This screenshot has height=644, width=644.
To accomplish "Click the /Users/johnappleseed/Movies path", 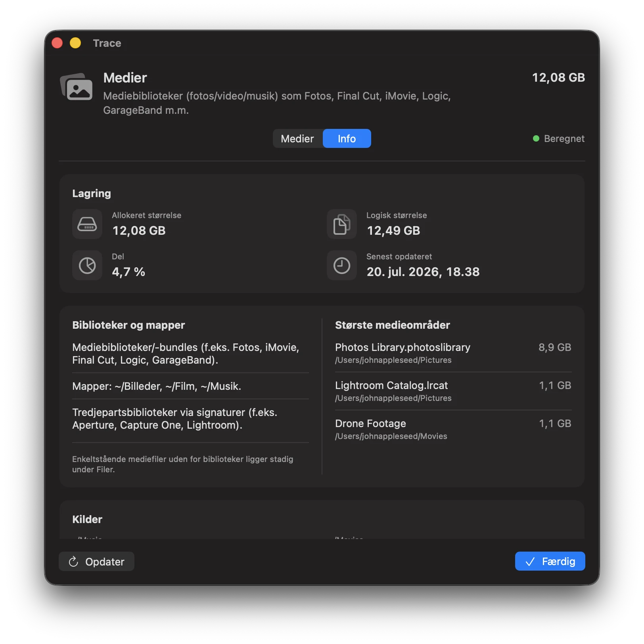I will [391, 436].
